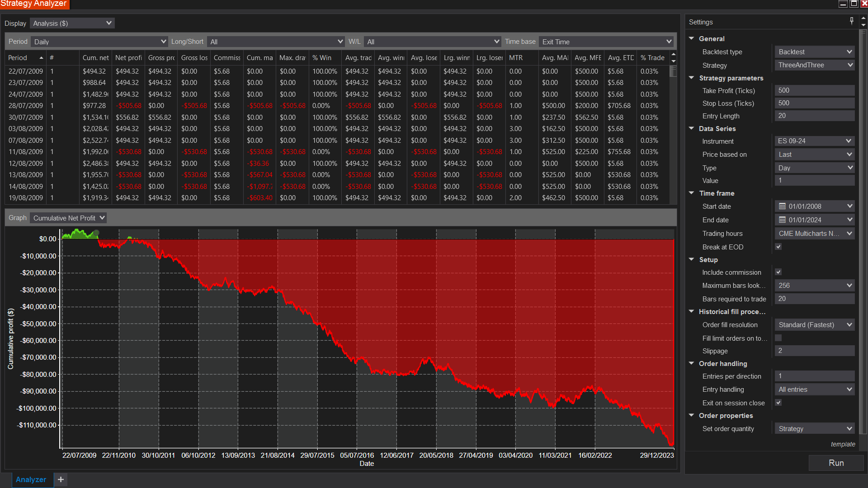Switch to the Analyzer tab
Viewport: 868px width, 488px height.
[31, 479]
